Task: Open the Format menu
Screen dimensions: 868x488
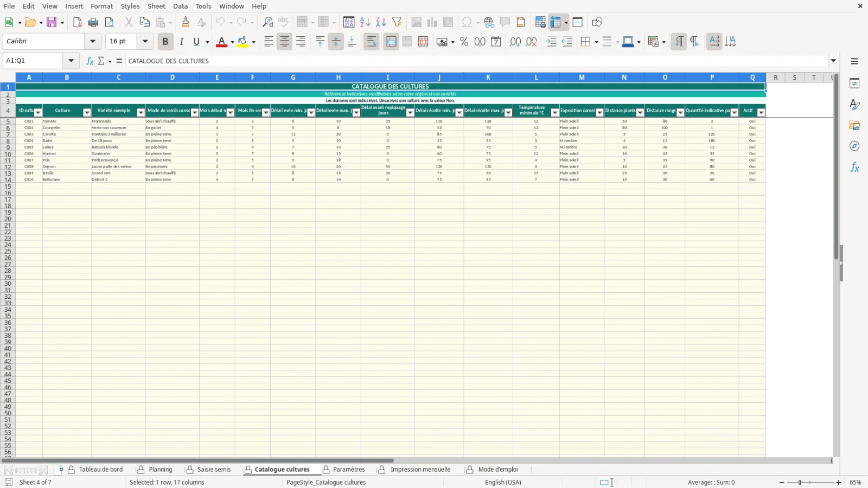Action: (x=102, y=6)
